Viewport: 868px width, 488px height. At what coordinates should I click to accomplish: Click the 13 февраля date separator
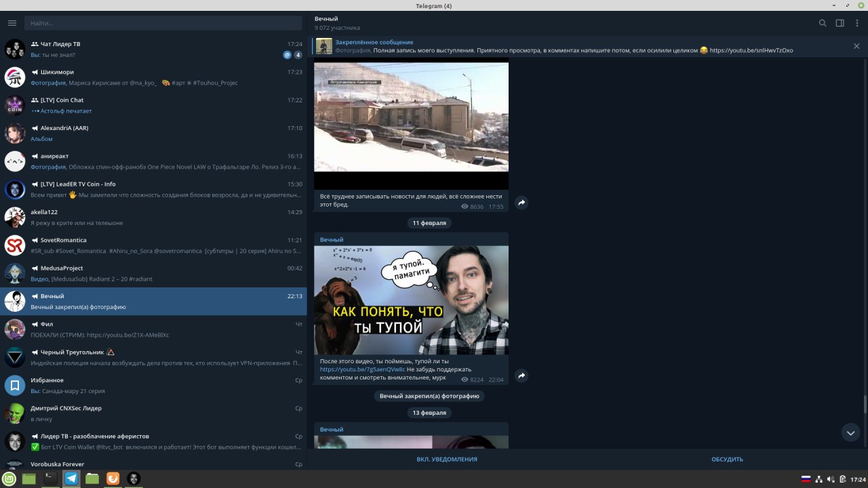(429, 413)
